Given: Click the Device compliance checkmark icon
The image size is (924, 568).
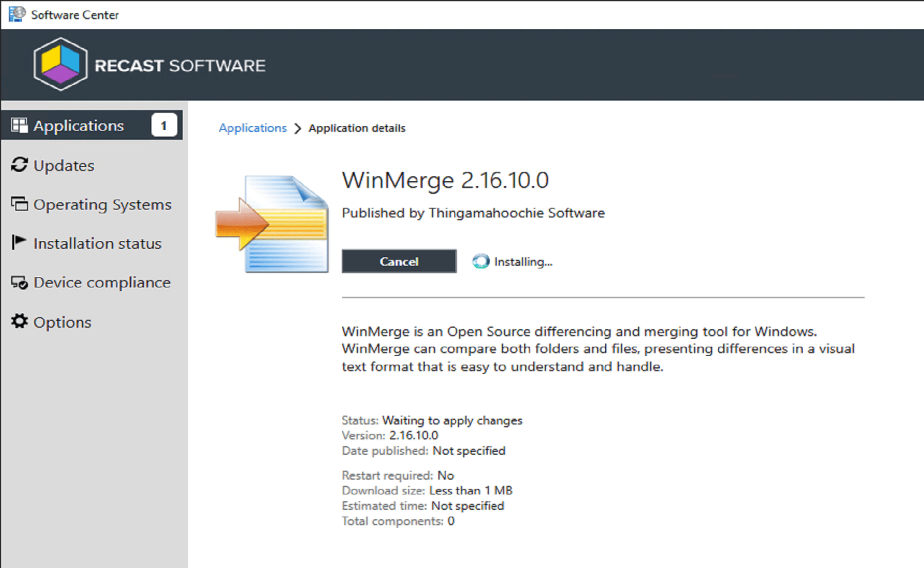Looking at the screenshot, I should (20, 283).
